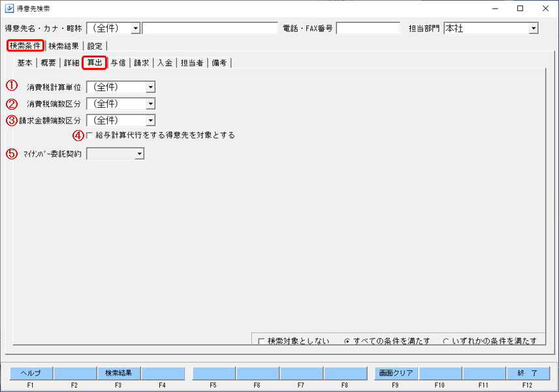Expand the 消費税計算単位 dropdown
The height and width of the screenshot is (392, 559).
coord(150,87)
